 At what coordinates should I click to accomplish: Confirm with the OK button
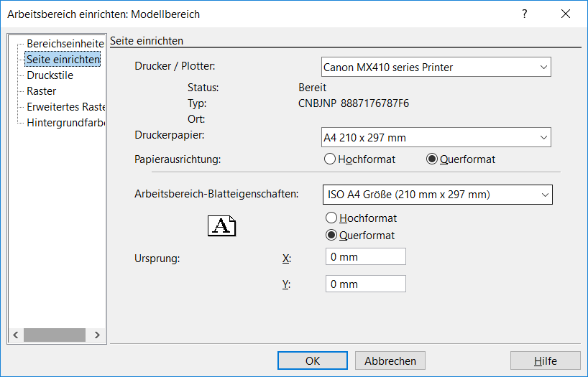pos(313,360)
